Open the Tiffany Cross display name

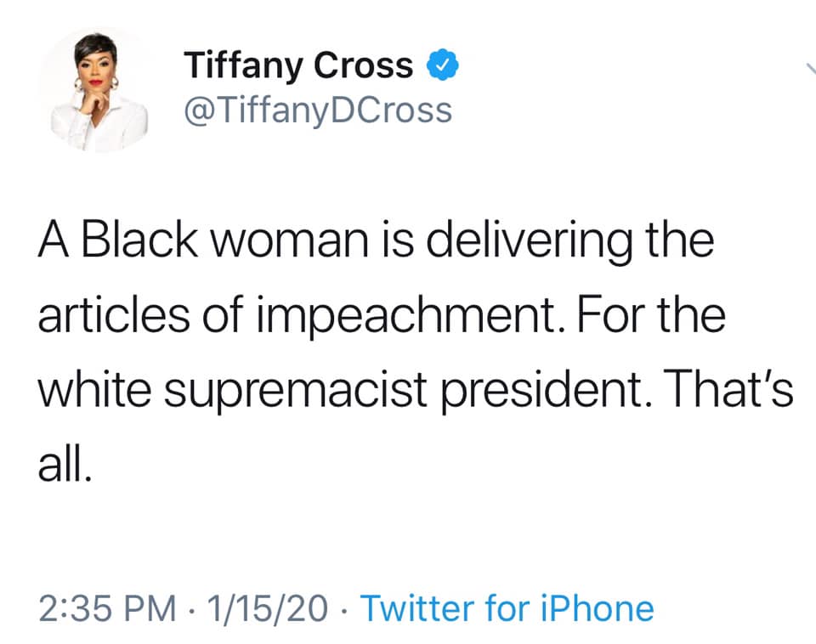(x=299, y=65)
